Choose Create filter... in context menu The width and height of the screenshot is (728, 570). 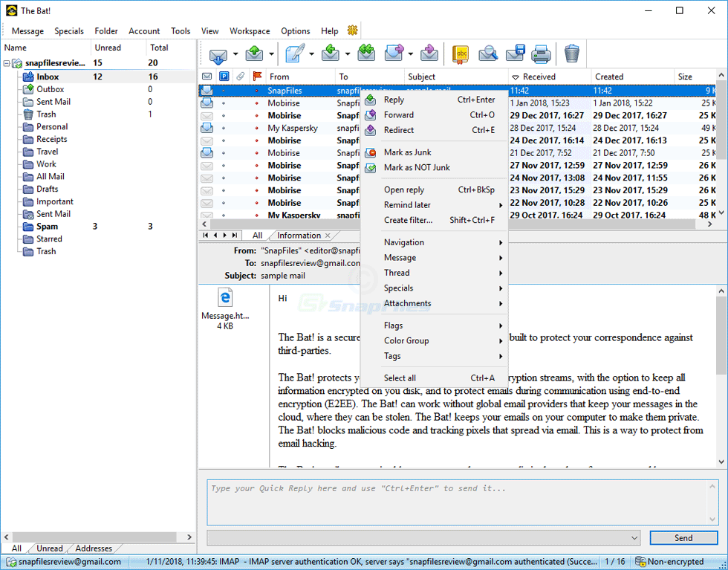point(435,220)
